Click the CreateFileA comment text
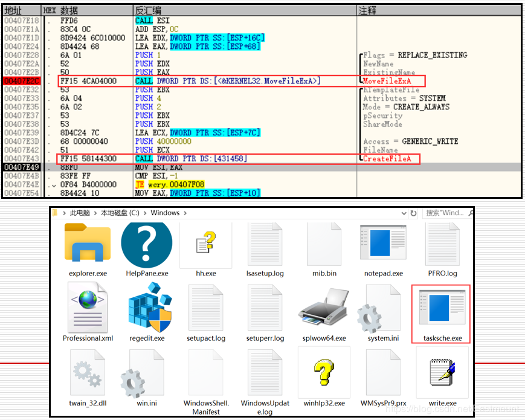The image size is (525, 420). [x=387, y=158]
